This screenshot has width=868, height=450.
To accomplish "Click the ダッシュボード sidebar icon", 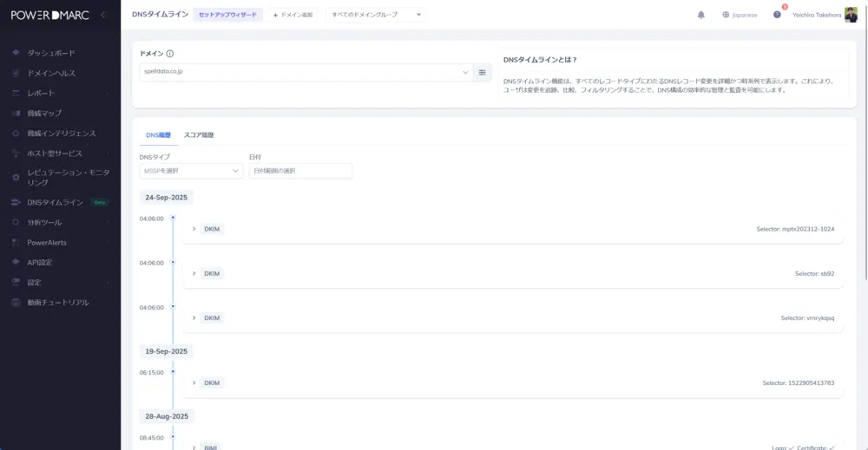I will (16, 53).
